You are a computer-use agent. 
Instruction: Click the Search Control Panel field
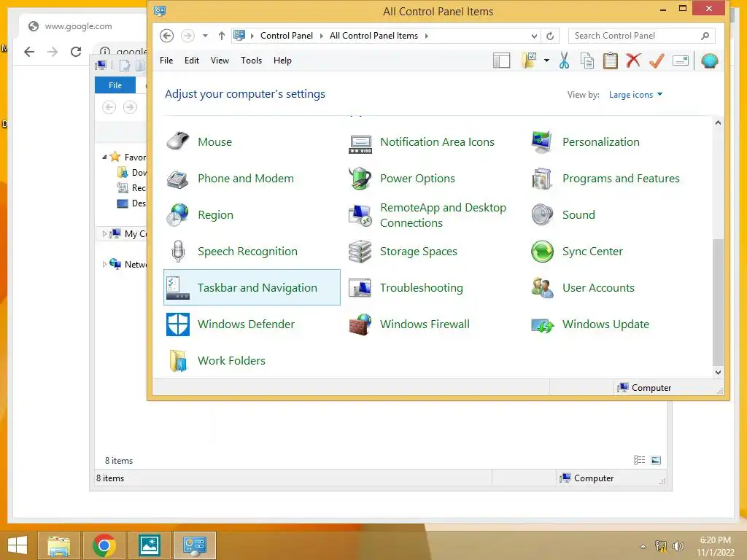click(x=641, y=36)
